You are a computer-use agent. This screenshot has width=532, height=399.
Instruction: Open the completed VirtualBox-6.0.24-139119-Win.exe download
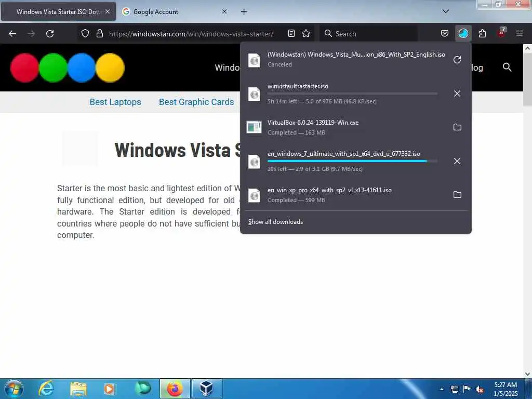click(355, 127)
